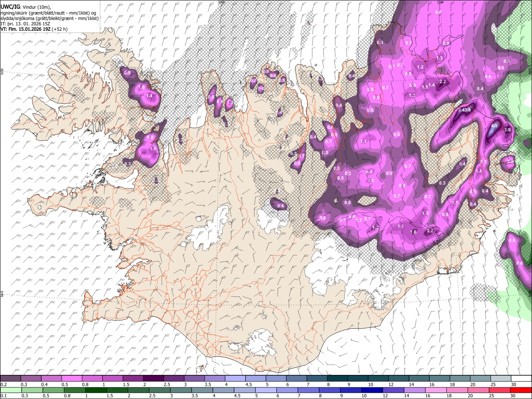Click the red rain legend swatch at 30
The height and width of the screenshot is (399, 532).
coord(521,390)
